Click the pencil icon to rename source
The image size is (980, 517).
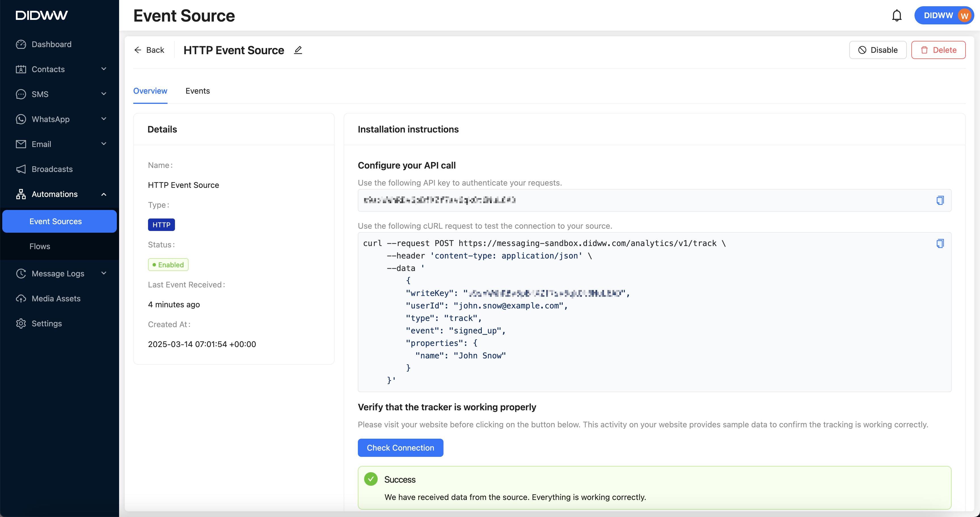click(x=298, y=50)
